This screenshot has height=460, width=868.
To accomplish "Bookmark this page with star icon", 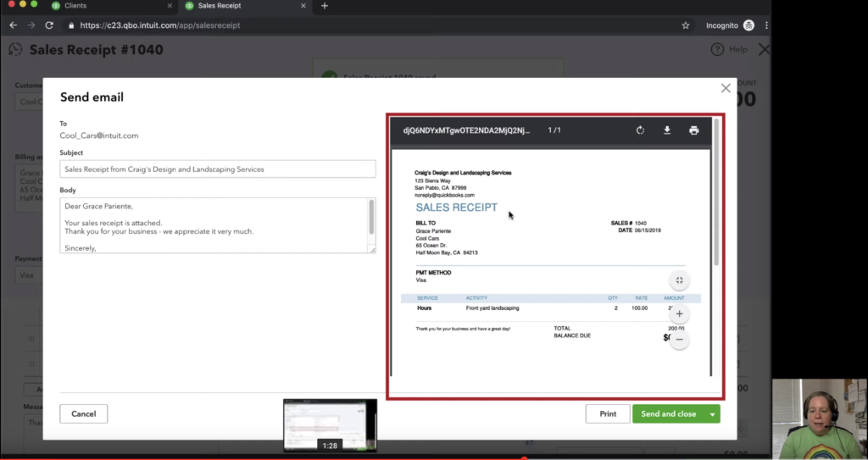I will pos(685,25).
